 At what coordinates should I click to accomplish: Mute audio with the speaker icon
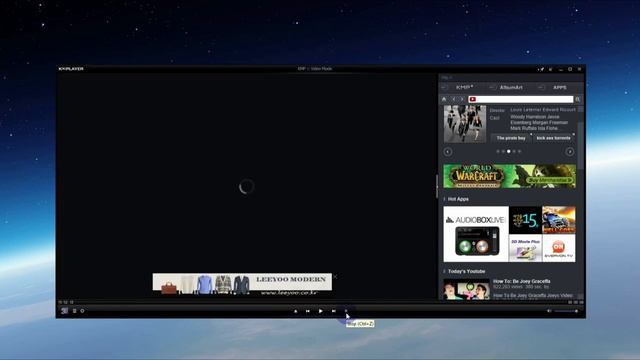click(549, 311)
